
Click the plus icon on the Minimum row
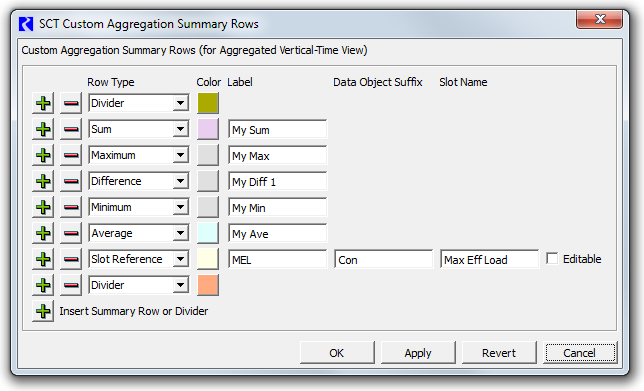coord(43,207)
